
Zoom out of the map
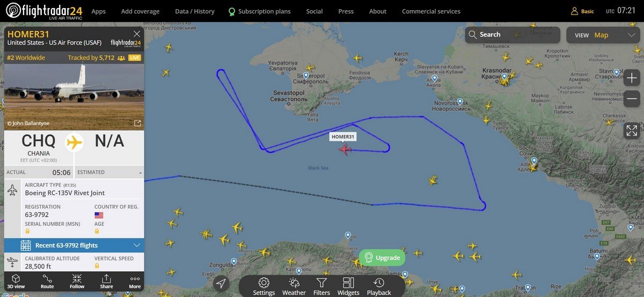(x=632, y=98)
